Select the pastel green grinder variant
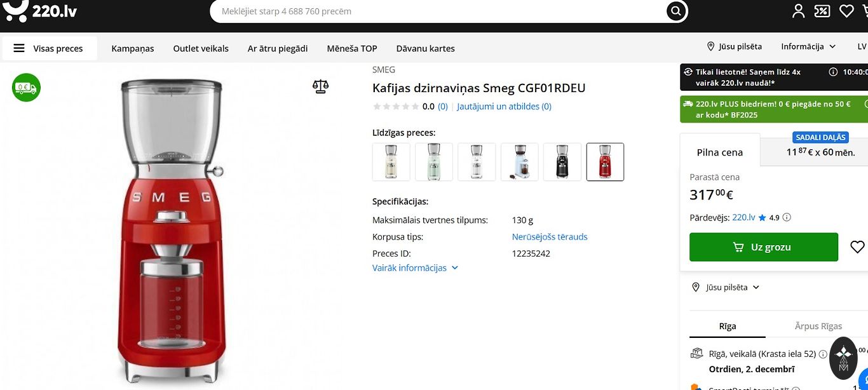Viewport: 868px width, 390px height. pyautogui.click(x=434, y=162)
